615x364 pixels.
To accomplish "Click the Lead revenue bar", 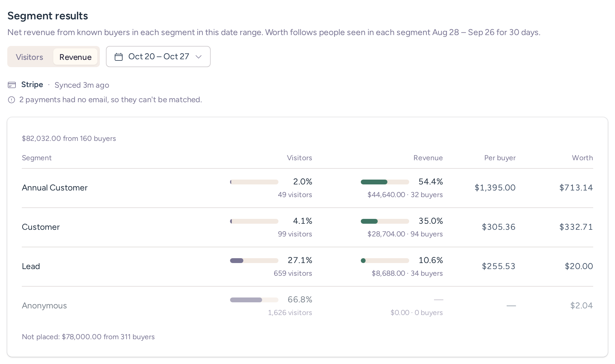I will click(x=385, y=261).
